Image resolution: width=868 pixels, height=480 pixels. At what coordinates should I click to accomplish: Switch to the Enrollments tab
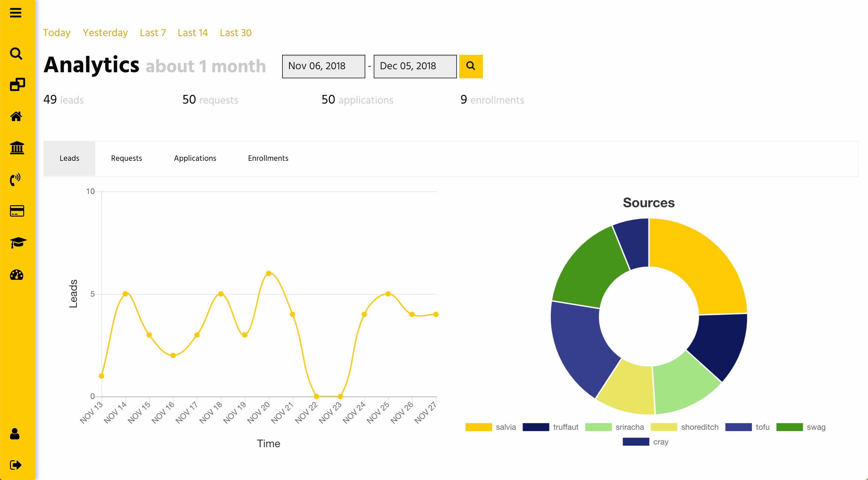tap(268, 158)
